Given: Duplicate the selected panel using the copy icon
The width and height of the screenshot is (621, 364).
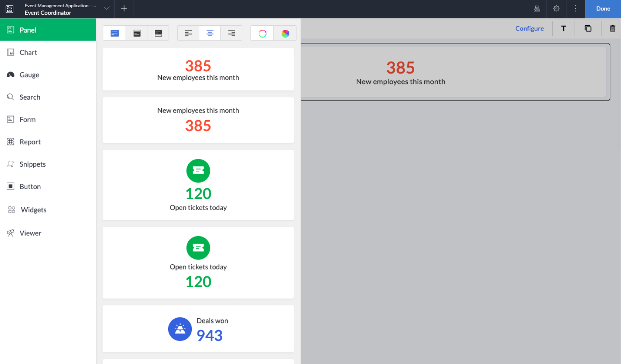Looking at the screenshot, I should [x=588, y=28].
